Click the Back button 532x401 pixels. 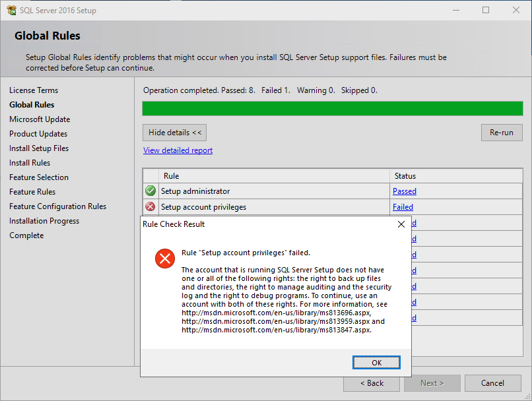pos(372,383)
